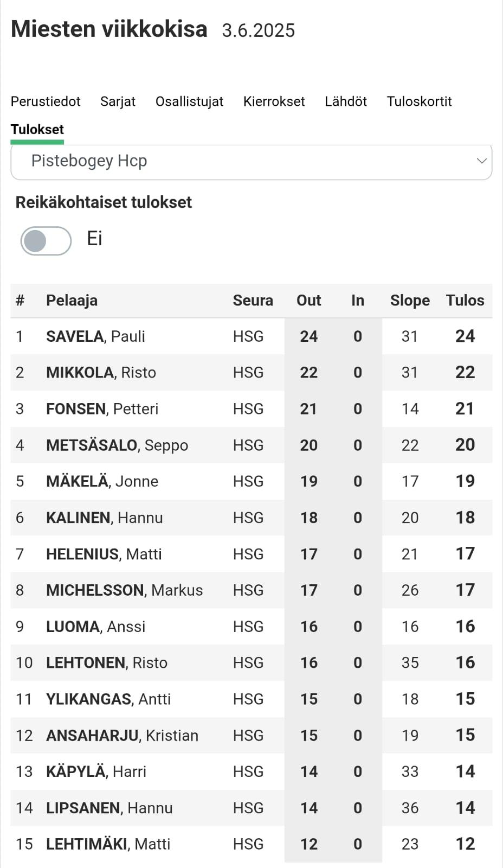This screenshot has width=503, height=868.
Task: Toggle the Reikäkohtaiset tulokset switch
Action: (46, 241)
